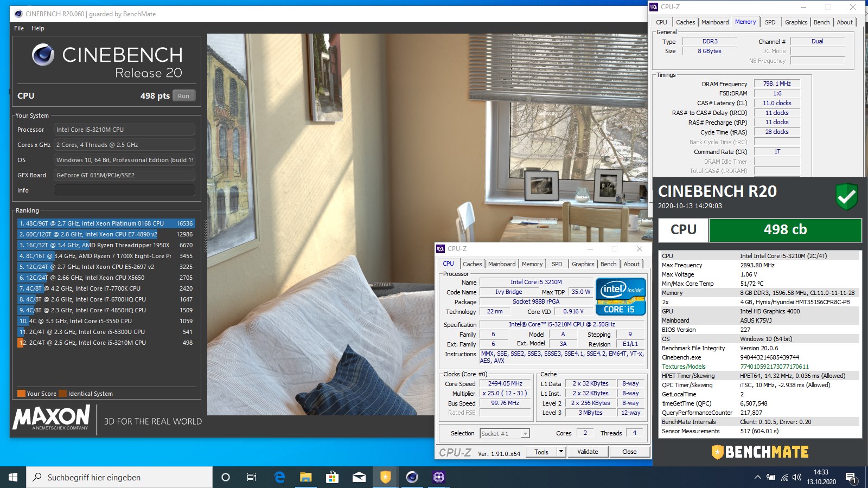The image size is (868, 488).
Task: Switch to CPU tab in upper CPU-Z
Action: [661, 22]
